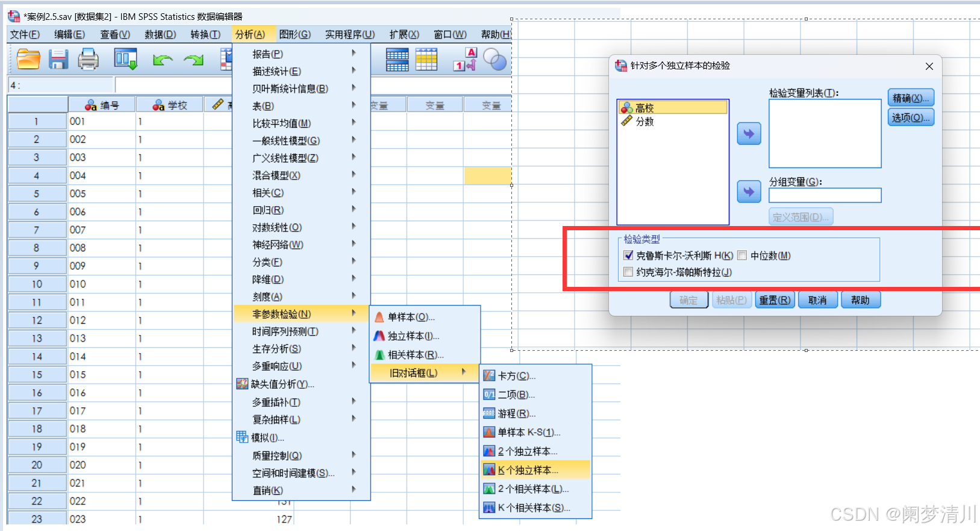Open the 图形(G) menu
Viewport: 980px width, 531px height.
pos(295,34)
